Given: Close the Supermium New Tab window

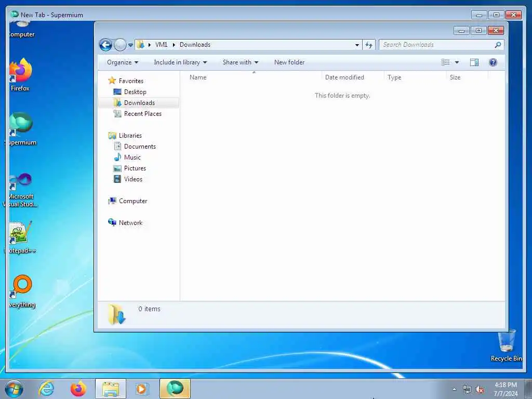Looking at the screenshot, I should click(513, 15).
